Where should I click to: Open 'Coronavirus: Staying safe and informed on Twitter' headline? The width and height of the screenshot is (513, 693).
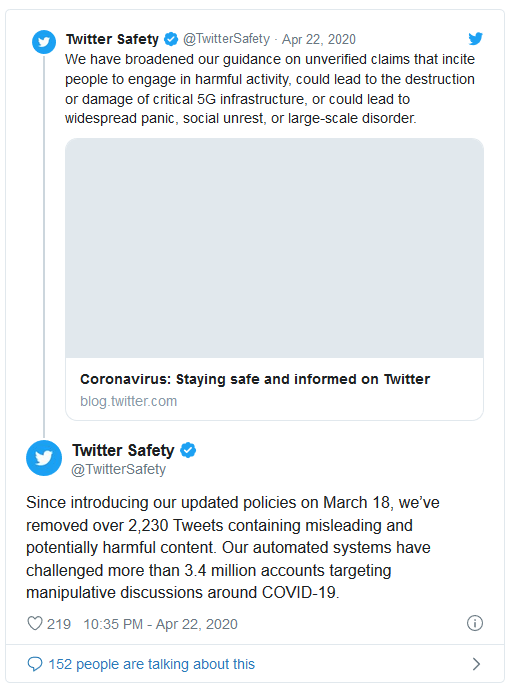click(255, 379)
